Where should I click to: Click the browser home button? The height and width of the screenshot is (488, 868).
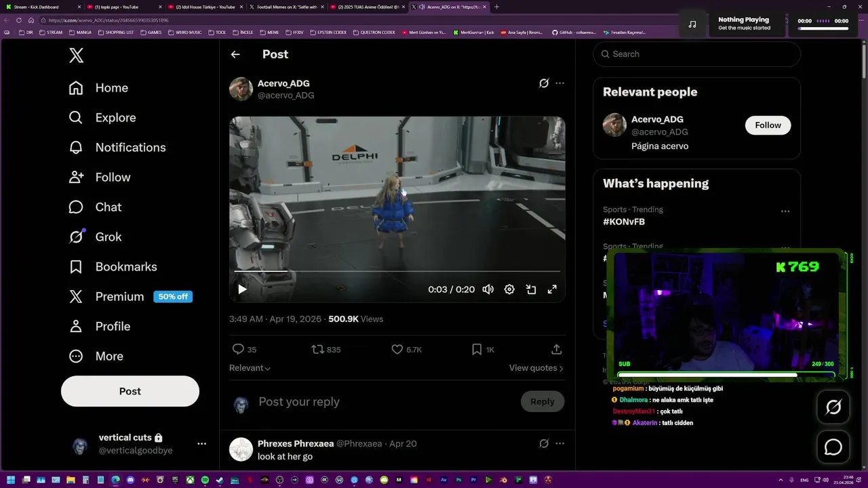pos(31,20)
